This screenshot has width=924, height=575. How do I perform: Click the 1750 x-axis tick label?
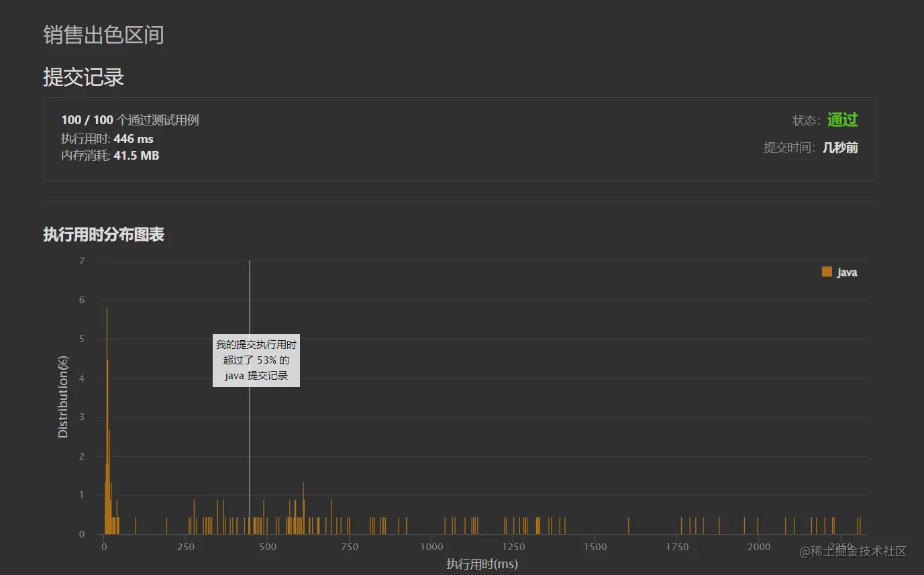[677, 547]
